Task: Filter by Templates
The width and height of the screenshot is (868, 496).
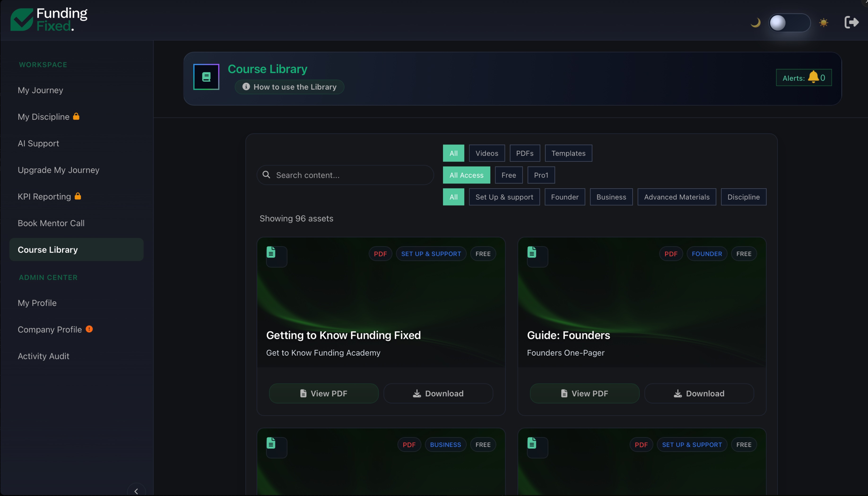Action: tap(568, 153)
